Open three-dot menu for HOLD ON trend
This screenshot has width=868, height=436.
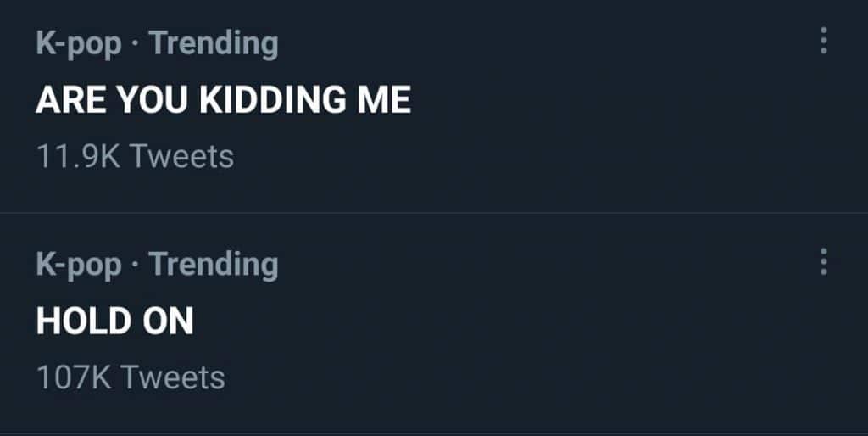pos(823,261)
